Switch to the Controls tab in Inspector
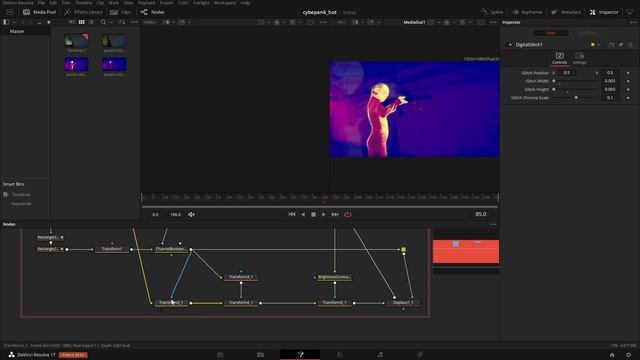 coord(560,58)
